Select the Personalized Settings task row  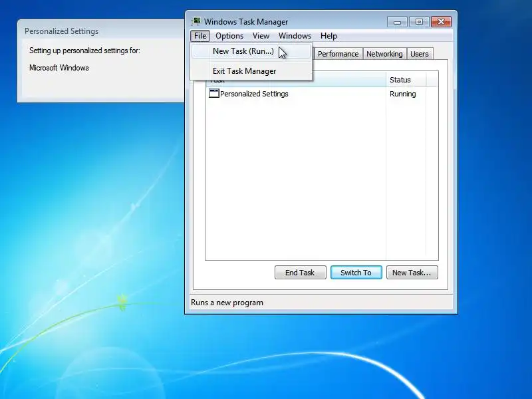321,94
